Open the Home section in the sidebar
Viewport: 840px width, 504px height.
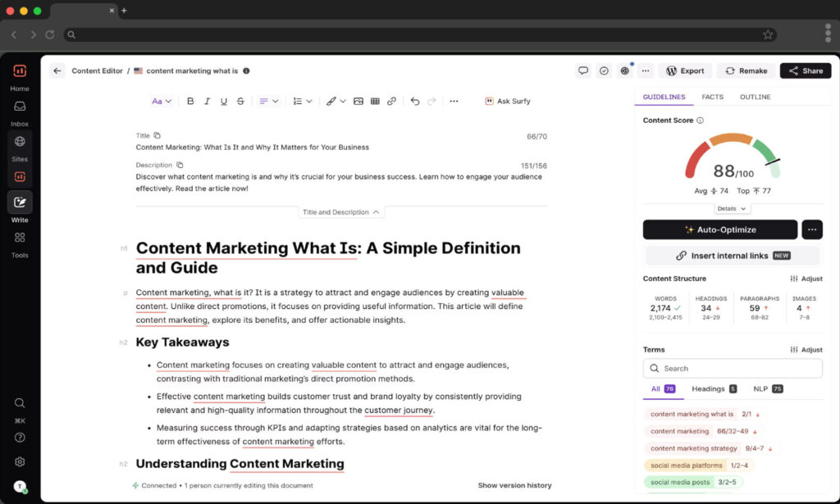tap(20, 78)
